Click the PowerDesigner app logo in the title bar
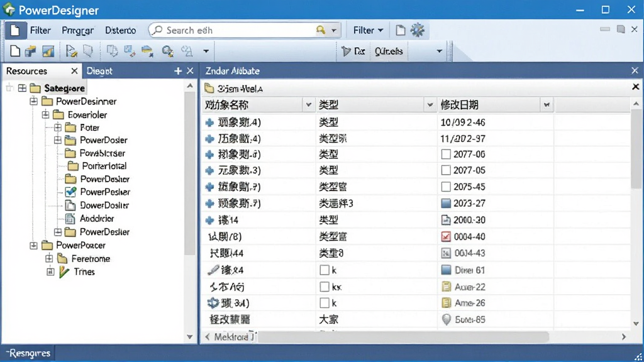 (9, 9)
